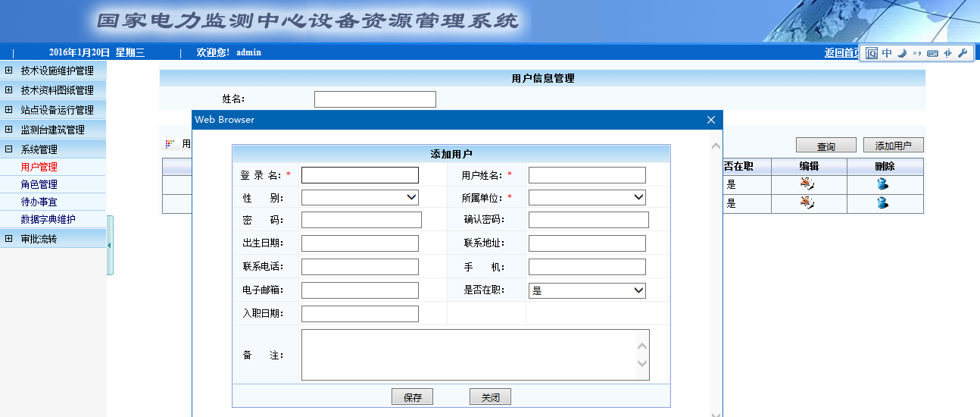Click the 查询 button
The height and width of the screenshot is (417, 980).
pyautogui.click(x=826, y=146)
